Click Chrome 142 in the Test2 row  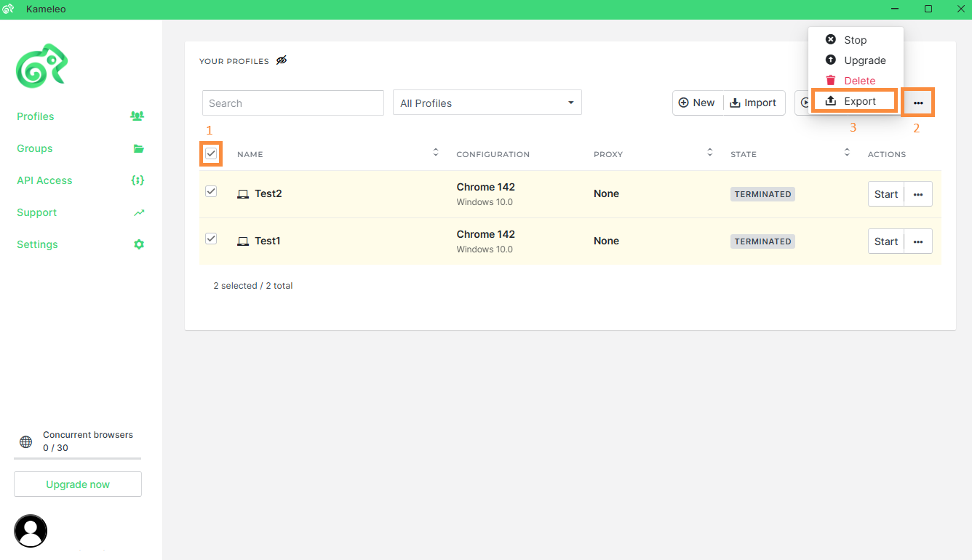click(x=485, y=187)
